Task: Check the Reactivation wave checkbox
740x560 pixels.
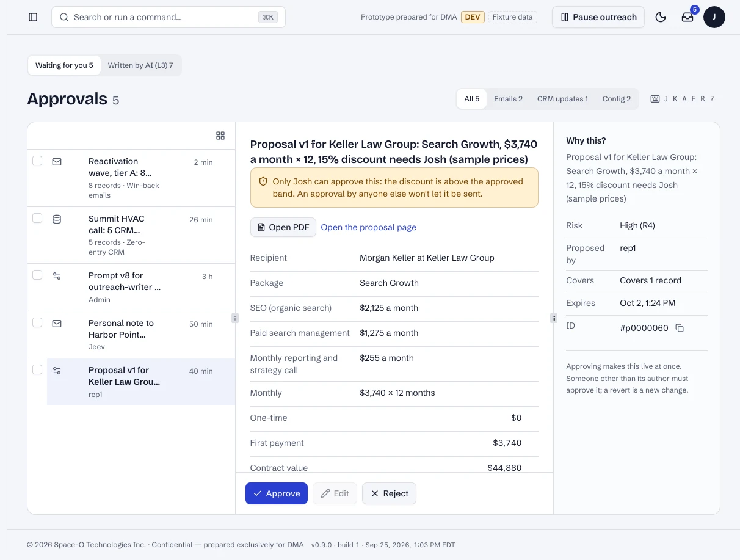Action: tap(37, 161)
